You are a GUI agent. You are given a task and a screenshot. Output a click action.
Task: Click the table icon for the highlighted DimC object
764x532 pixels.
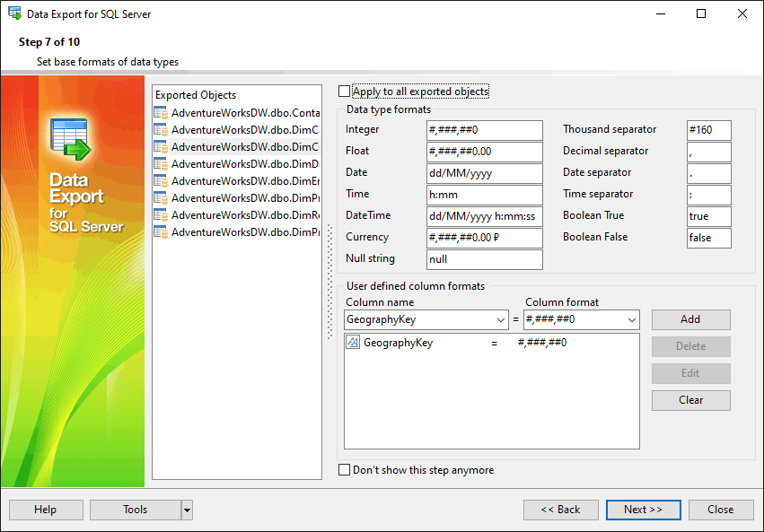click(161, 147)
